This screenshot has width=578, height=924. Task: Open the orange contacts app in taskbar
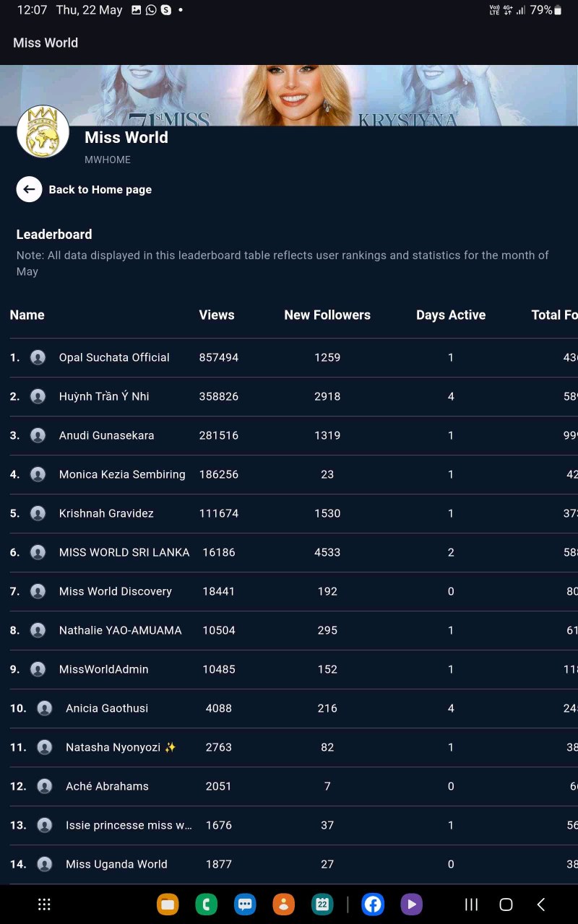click(x=283, y=905)
